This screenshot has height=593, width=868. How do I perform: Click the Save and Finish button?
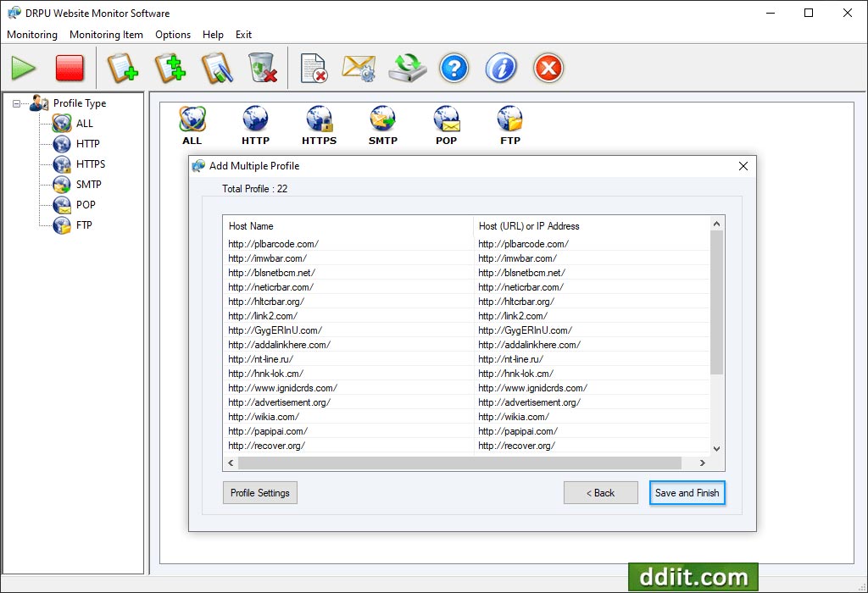pyautogui.click(x=687, y=492)
